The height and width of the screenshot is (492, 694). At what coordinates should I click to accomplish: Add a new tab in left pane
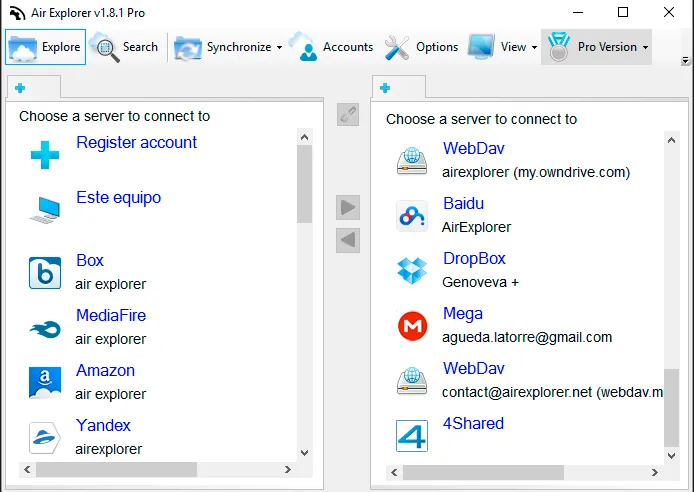[20, 88]
